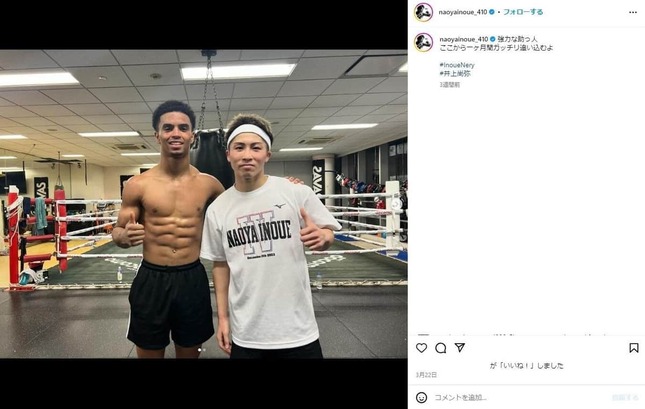Open the naoyainoue_410 profile from the header username
The height and width of the screenshot is (409, 645).
463,12
